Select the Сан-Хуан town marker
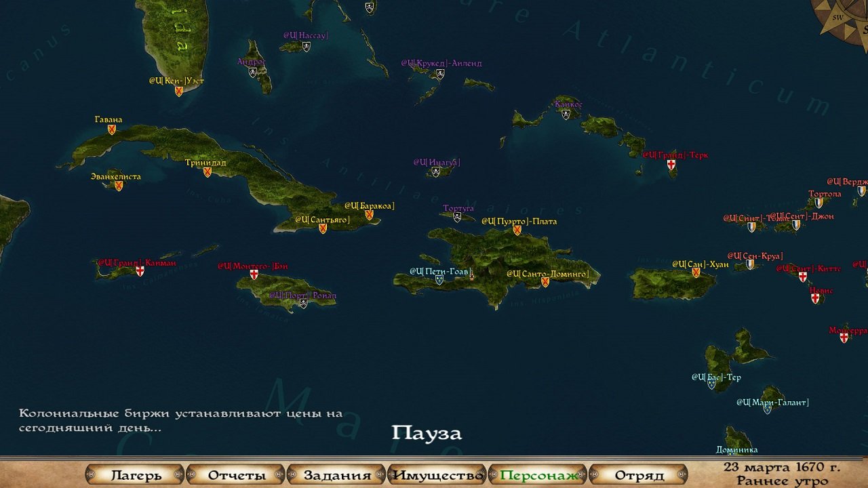Viewport: 868px width, 488px height. click(x=696, y=272)
